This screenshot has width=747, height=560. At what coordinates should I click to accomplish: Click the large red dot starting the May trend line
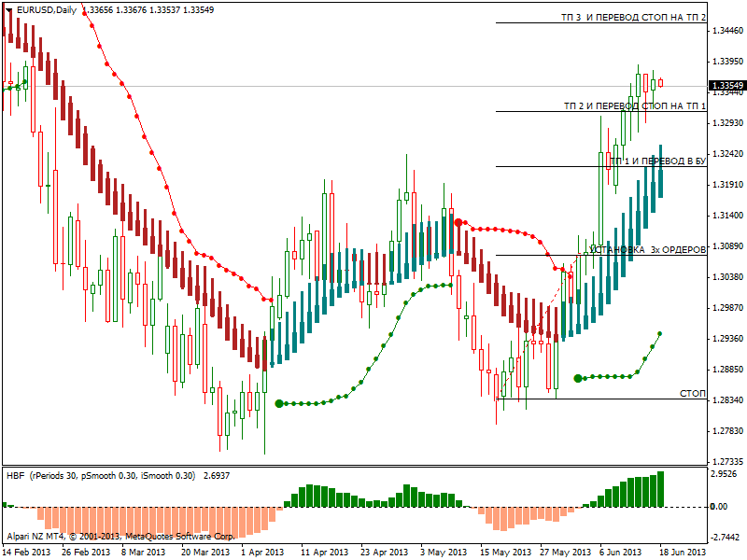[458, 222]
